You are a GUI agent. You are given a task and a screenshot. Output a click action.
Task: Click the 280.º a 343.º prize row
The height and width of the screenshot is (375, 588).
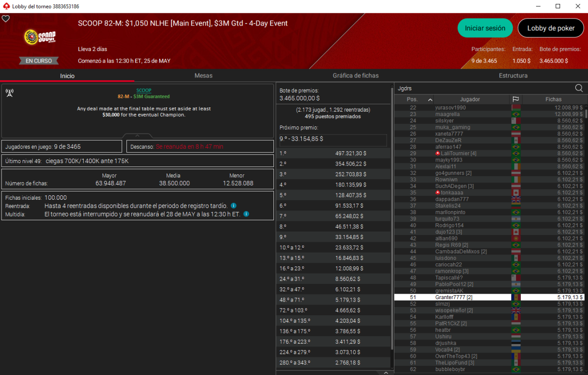333,362
